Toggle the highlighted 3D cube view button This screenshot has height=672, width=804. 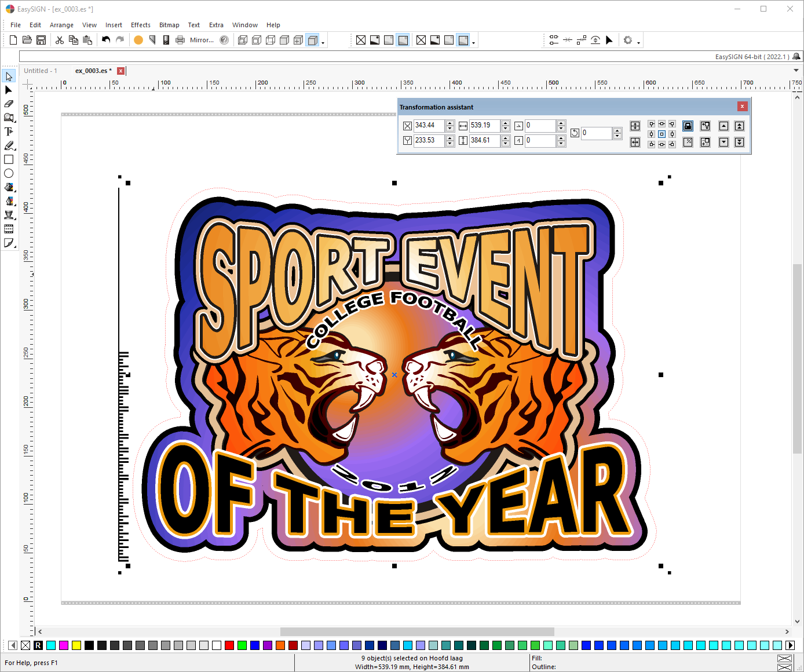pos(312,40)
